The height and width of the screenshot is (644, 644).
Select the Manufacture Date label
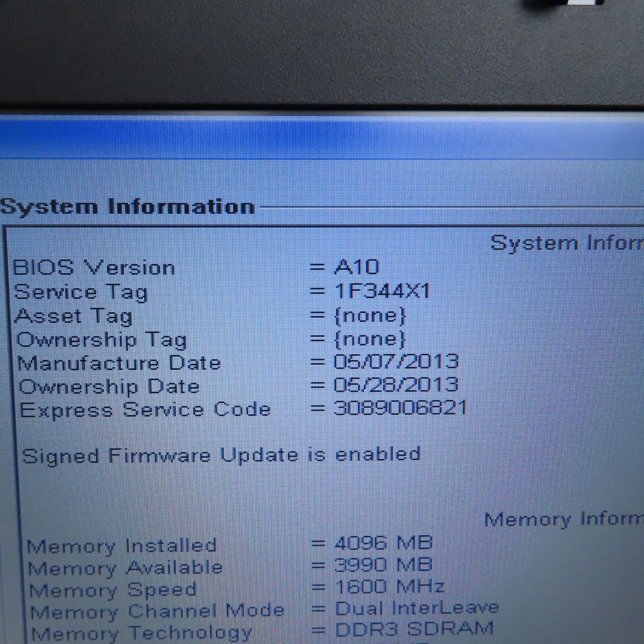(120, 363)
